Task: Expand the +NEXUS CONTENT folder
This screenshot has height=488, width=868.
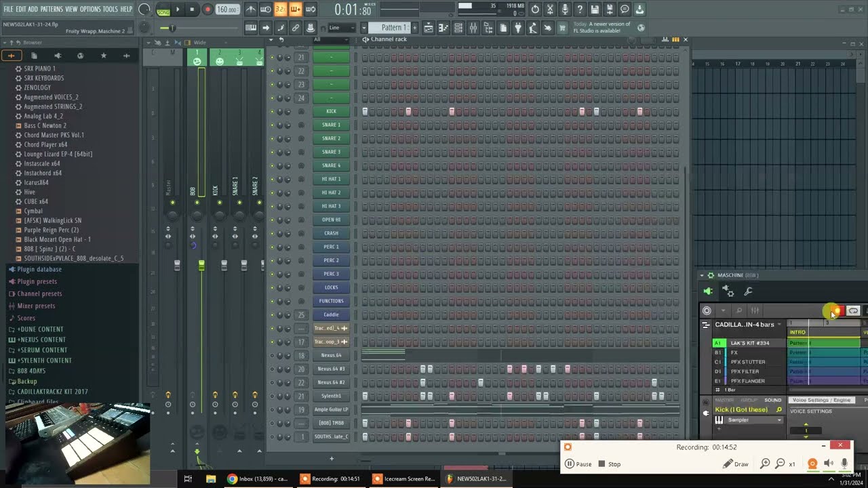Action: tap(41, 340)
